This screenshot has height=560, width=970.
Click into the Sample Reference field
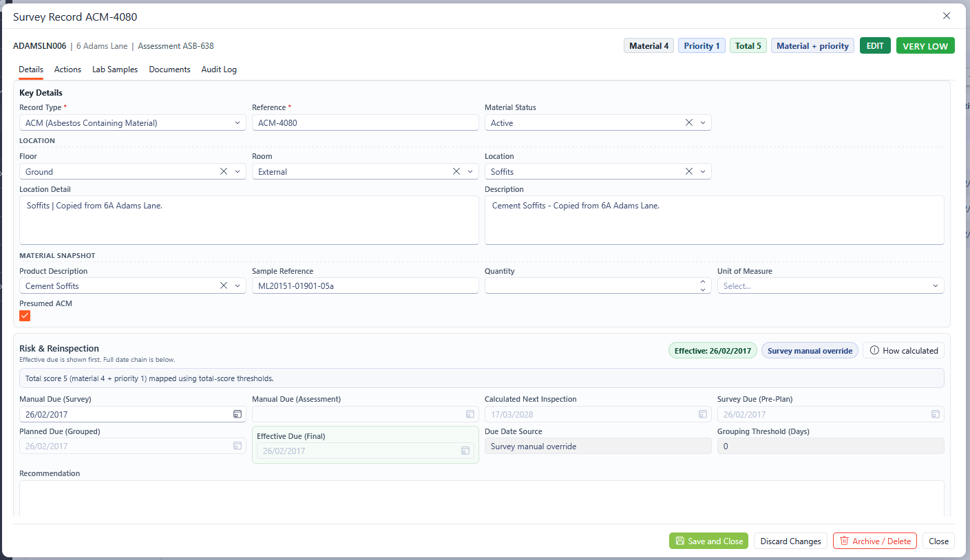[365, 286]
